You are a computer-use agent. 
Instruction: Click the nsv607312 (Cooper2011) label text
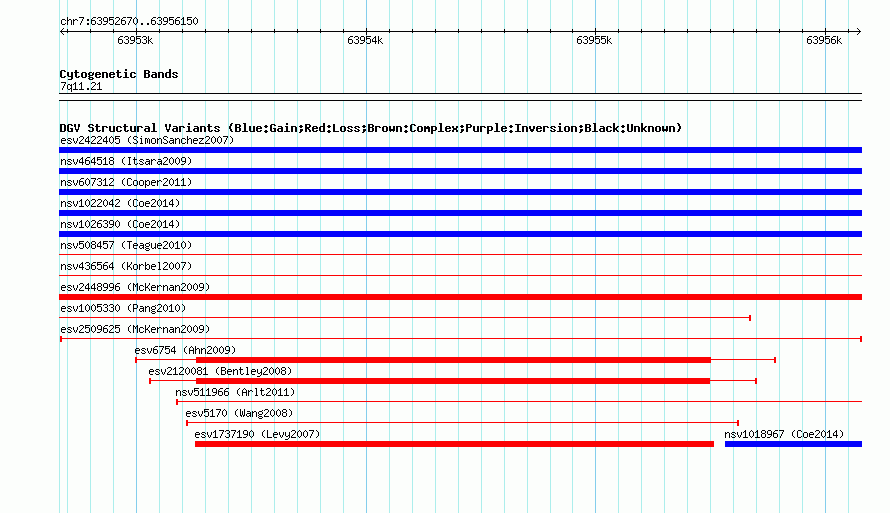tap(126, 182)
